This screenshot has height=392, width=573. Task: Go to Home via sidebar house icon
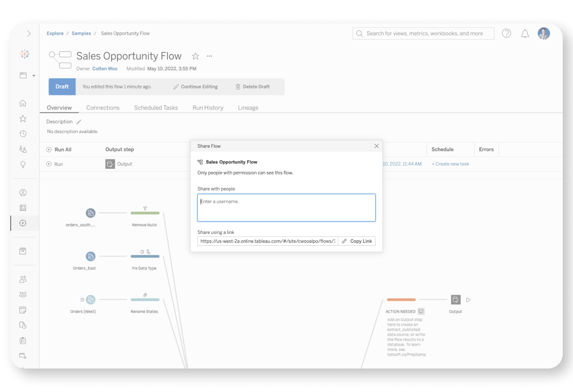[x=23, y=103]
